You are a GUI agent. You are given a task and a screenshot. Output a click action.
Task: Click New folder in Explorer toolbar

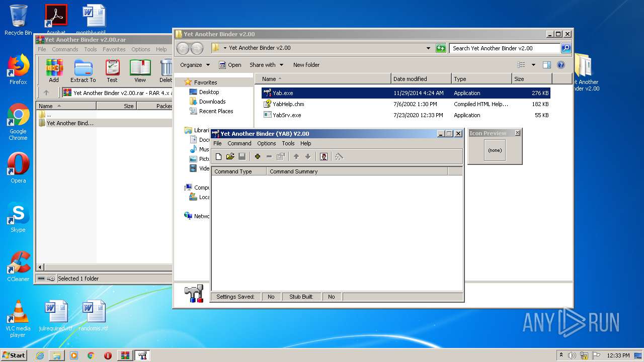[306, 65]
